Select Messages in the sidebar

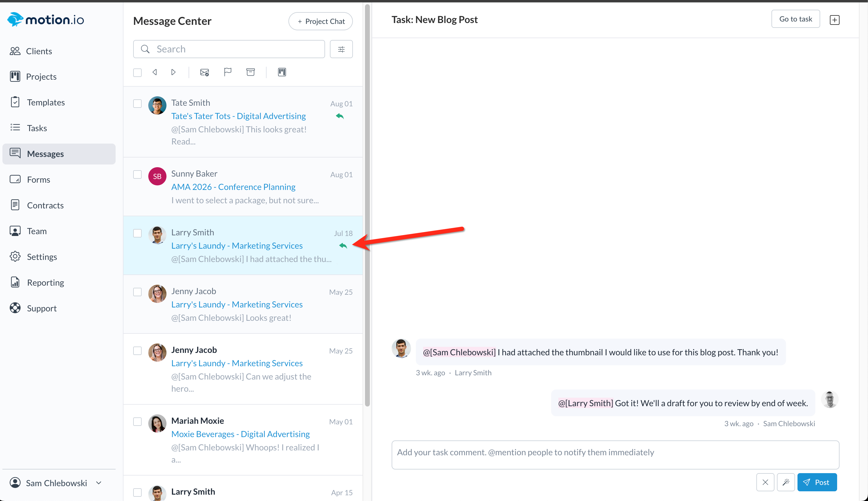[59, 154]
